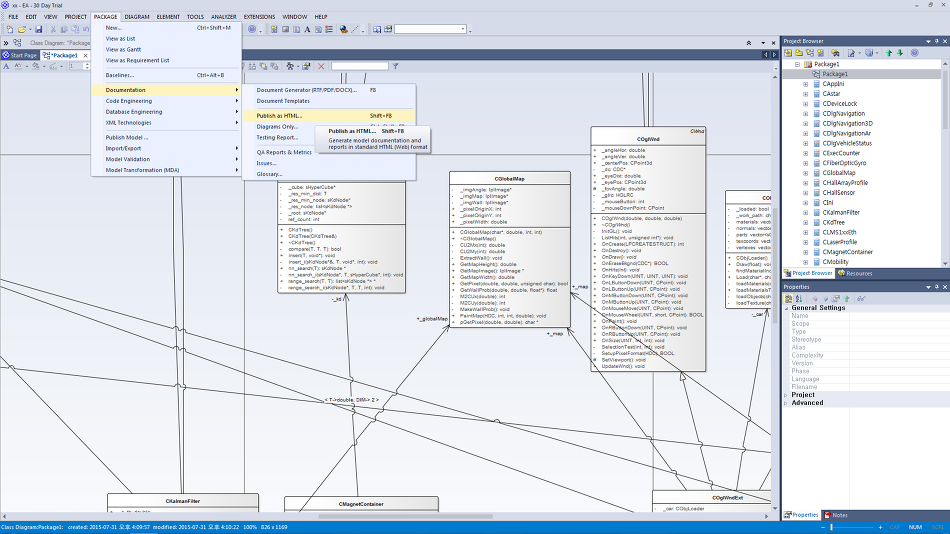
Task: Open Project Browser panel dropdown arrow
Action: [928, 41]
